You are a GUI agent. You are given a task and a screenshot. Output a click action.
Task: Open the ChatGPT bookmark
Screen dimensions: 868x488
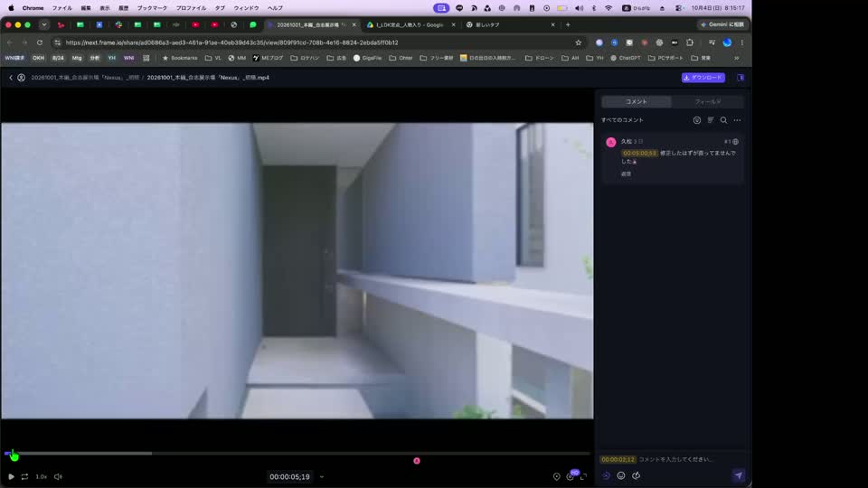(x=625, y=58)
